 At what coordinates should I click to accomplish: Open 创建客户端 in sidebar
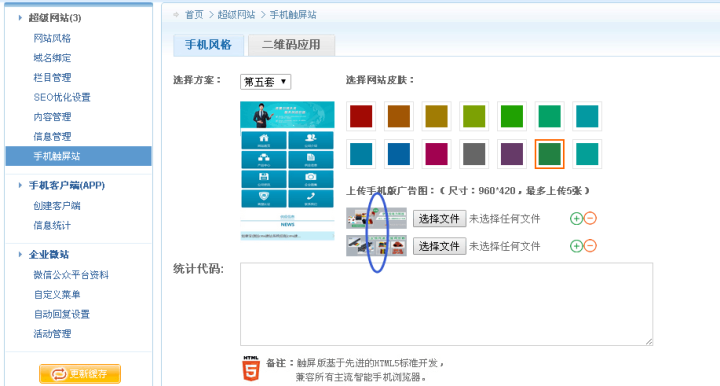[x=57, y=206]
